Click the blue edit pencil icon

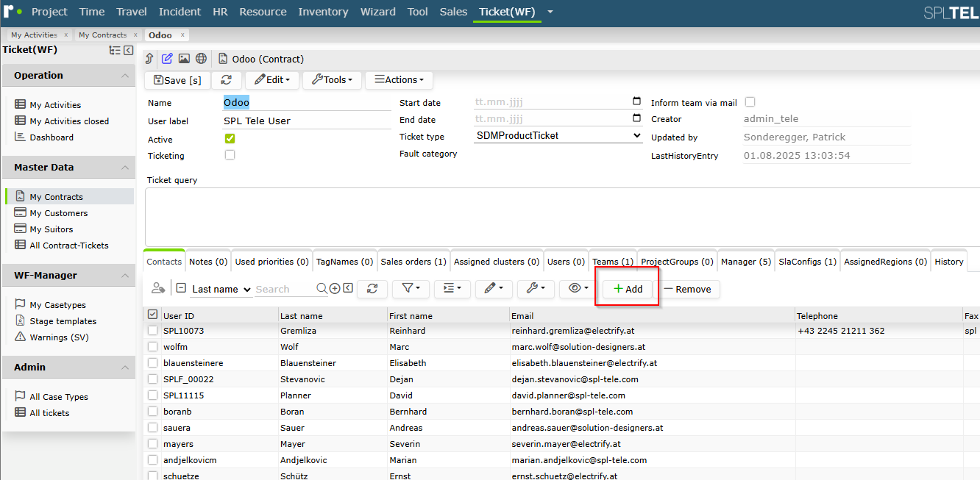click(x=167, y=59)
